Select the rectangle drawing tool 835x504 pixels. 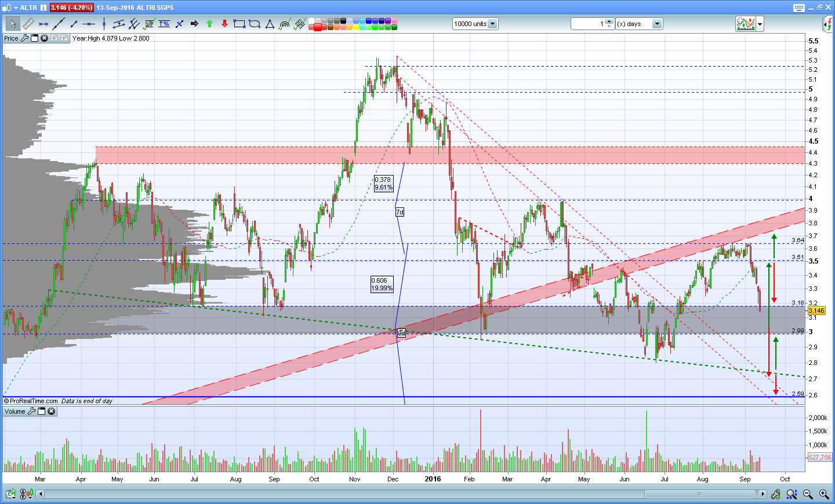(x=239, y=24)
